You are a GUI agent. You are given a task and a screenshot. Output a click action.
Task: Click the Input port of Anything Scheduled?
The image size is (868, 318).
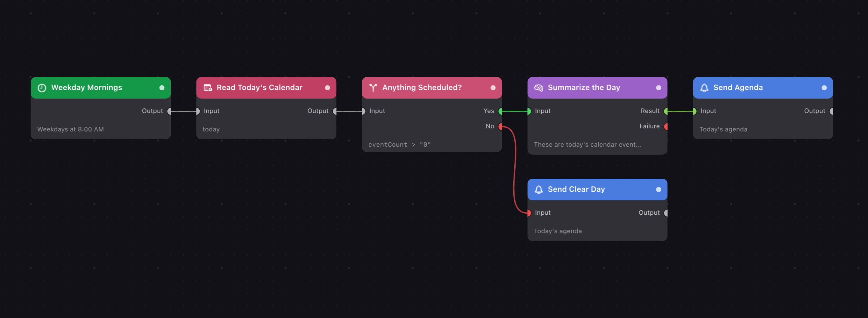[363, 111]
